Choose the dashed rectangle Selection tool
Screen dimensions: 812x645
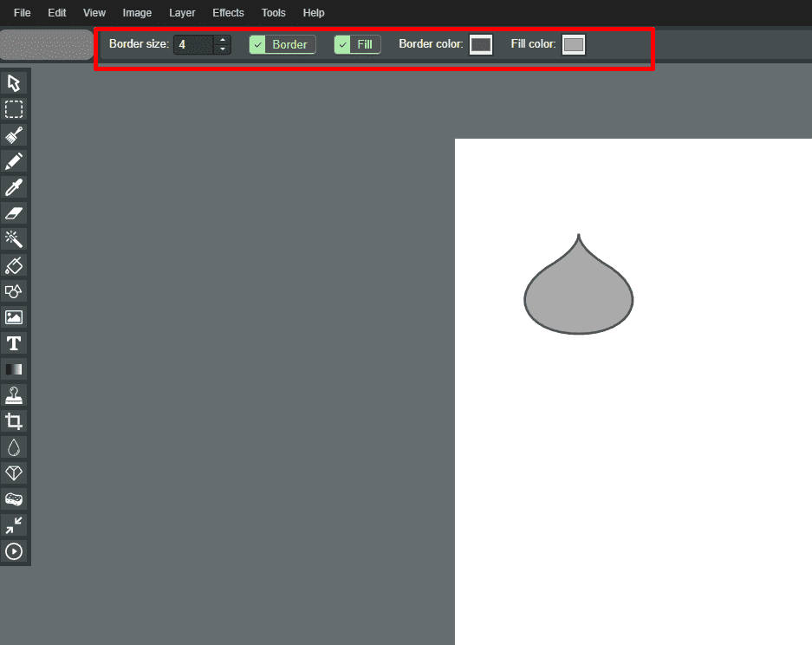[x=14, y=109]
